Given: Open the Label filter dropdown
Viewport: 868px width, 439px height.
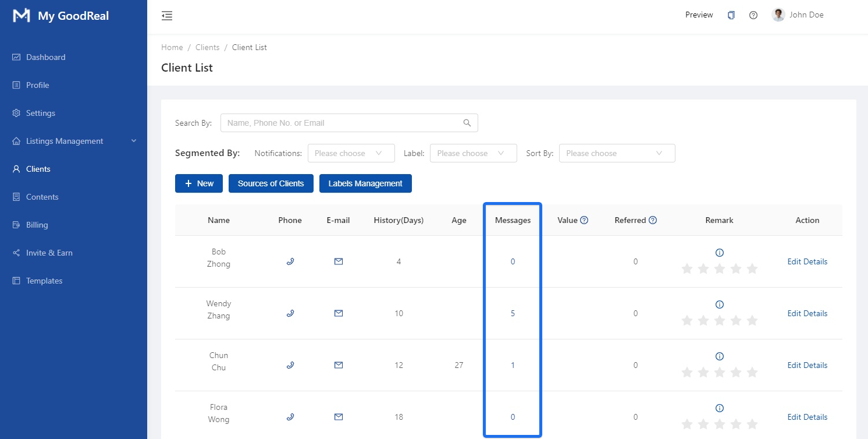Looking at the screenshot, I should tap(473, 153).
